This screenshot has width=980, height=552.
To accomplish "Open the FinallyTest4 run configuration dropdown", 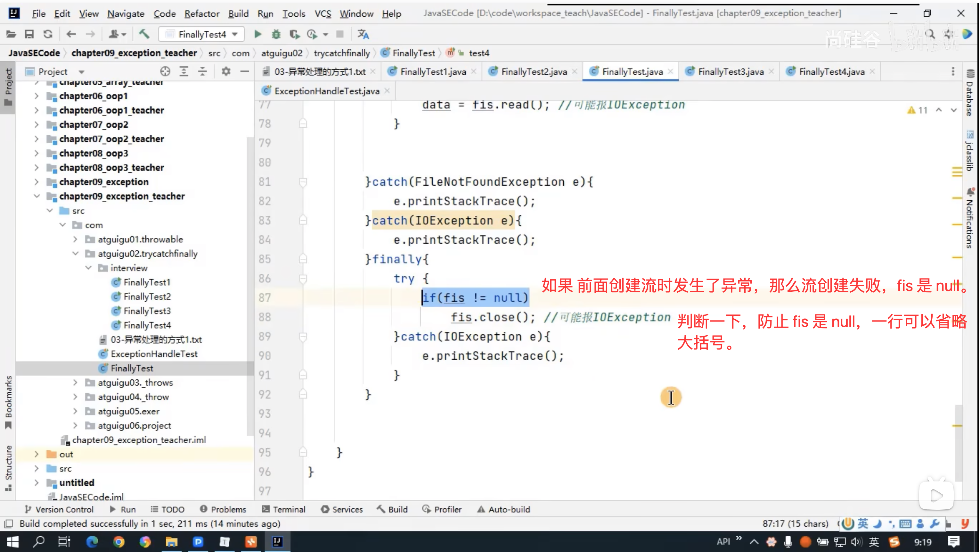I will [235, 34].
